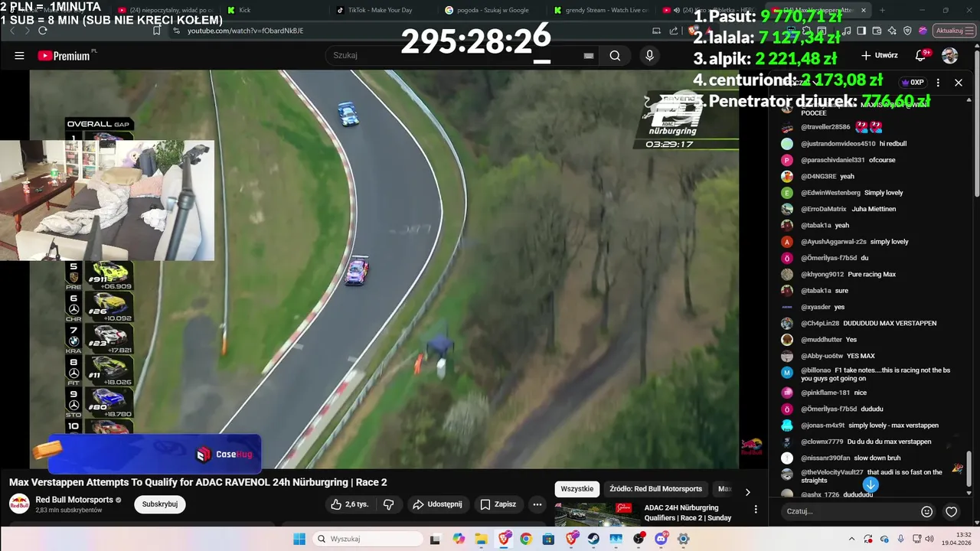Close the live chat panel
Image resolution: width=980 pixels, height=551 pixels.
coord(959,82)
